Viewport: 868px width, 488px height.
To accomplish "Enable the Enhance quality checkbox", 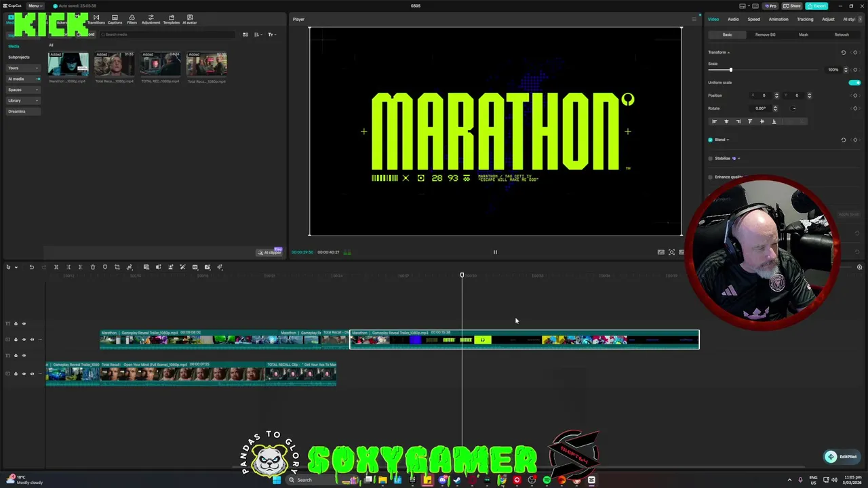I will [x=711, y=178].
